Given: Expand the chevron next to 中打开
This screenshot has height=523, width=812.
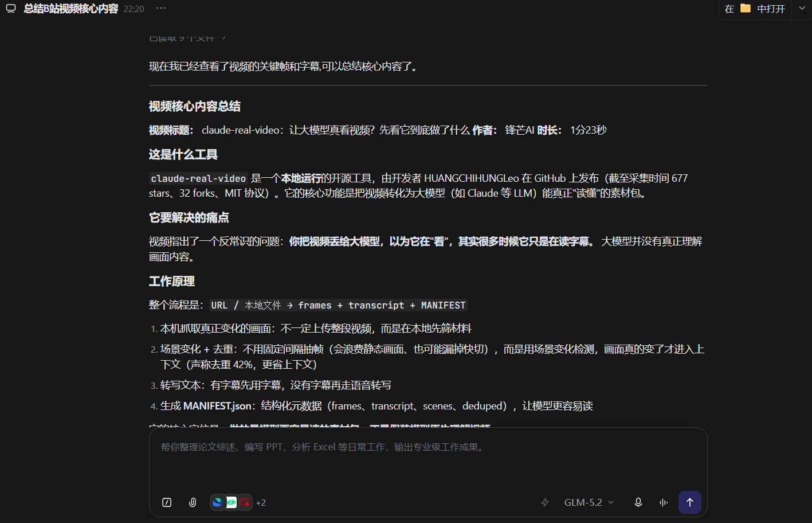Looking at the screenshot, I should pos(802,9).
